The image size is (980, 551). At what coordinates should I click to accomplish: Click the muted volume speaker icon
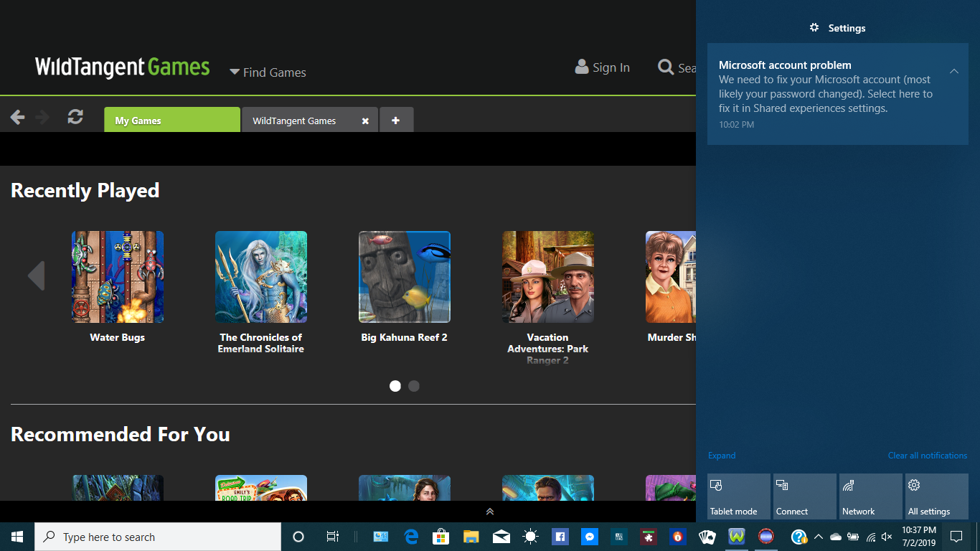[x=887, y=537]
